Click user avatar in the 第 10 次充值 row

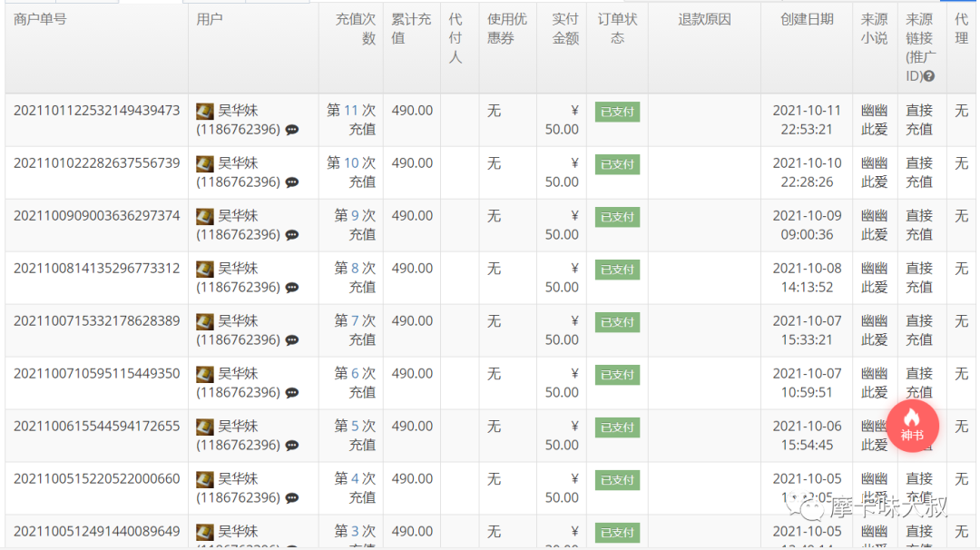point(205,163)
